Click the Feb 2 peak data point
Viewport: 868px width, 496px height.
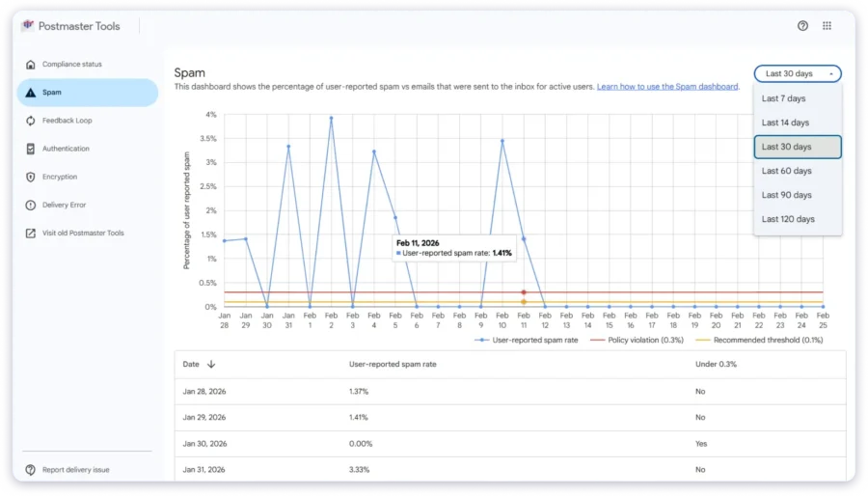[x=331, y=119]
